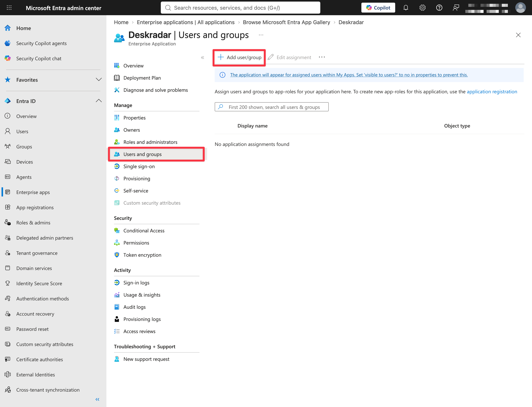Select Single sign-on in resource menu
The width and height of the screenshot is (532, 407).
(139, 166)
